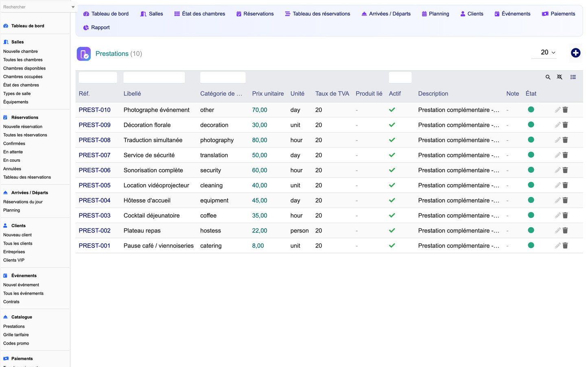Click the Réf. filter input field
This screenshot has width=588, height=367.
98,78
